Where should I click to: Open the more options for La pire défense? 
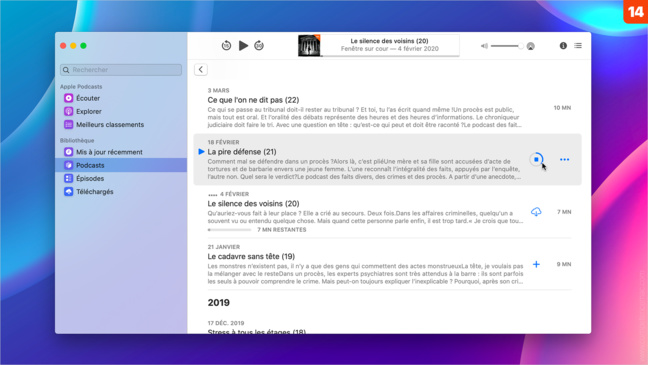(564, 159)
